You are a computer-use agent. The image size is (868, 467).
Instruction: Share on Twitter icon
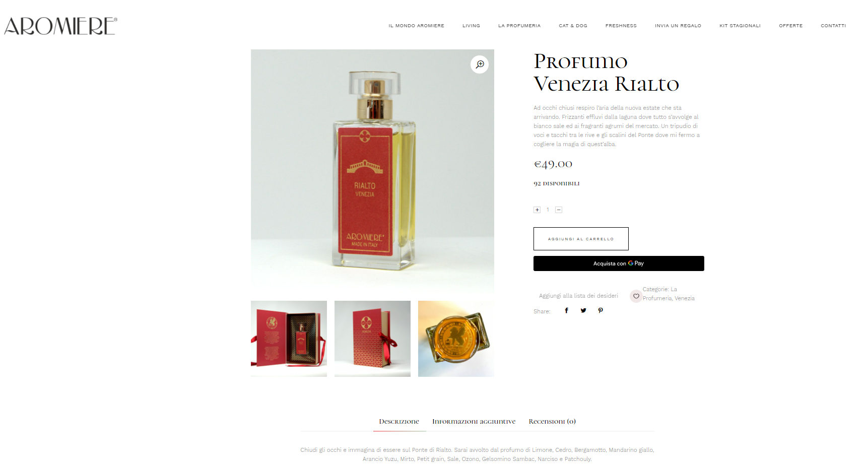coord(583,310)
